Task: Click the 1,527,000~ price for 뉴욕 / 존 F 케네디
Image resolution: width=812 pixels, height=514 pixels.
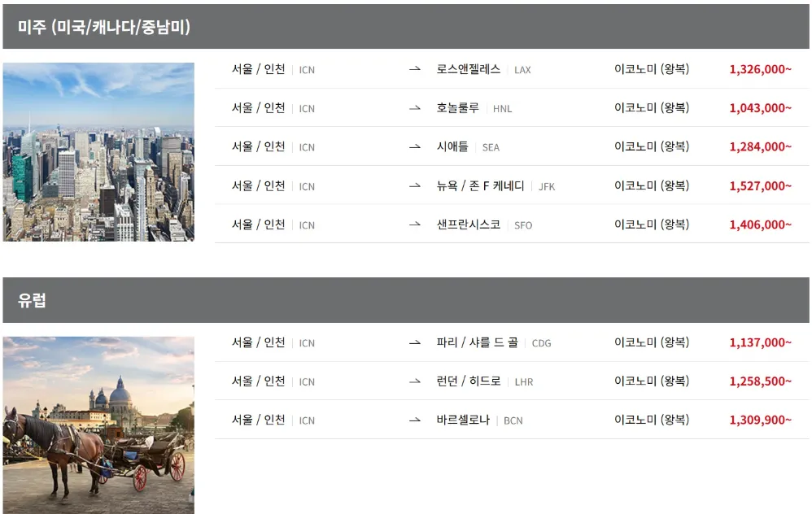Action: (x=761, y=186)
